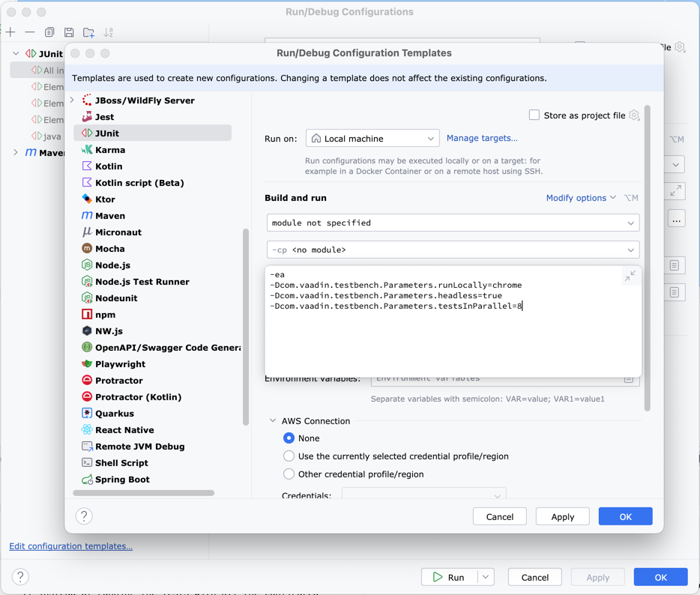This screenshot has height=595, width=700.
Task: Open the Credentials dropdown
Action: click(424, 494)
